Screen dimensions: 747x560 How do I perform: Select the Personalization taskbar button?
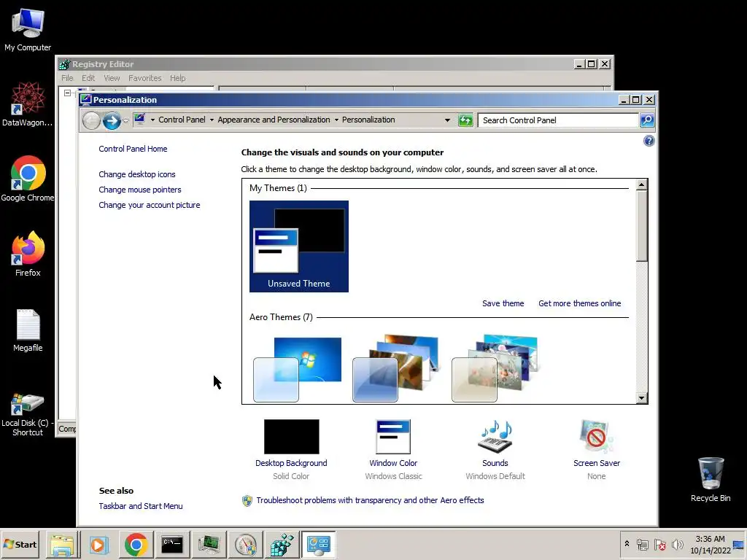point(318,545)
